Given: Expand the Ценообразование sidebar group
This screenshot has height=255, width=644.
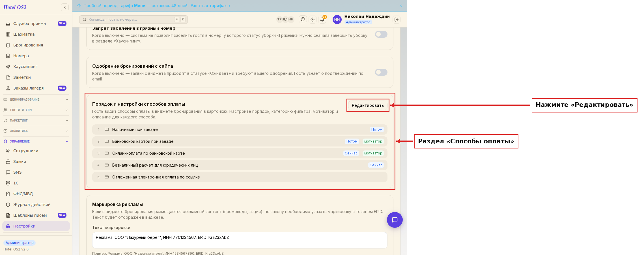Looking at the screenshot, I should [x=36, y=99].
